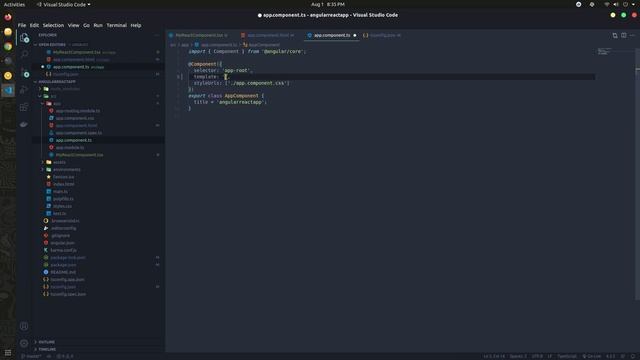Open the Accounts menu icon
Screen dimensions: 640x360
24,326
